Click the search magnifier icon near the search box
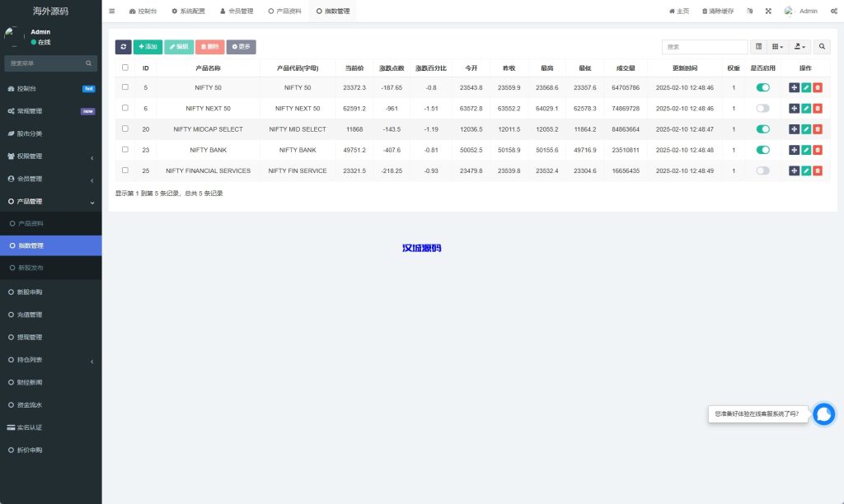The image size is (844, 504). 822,47
